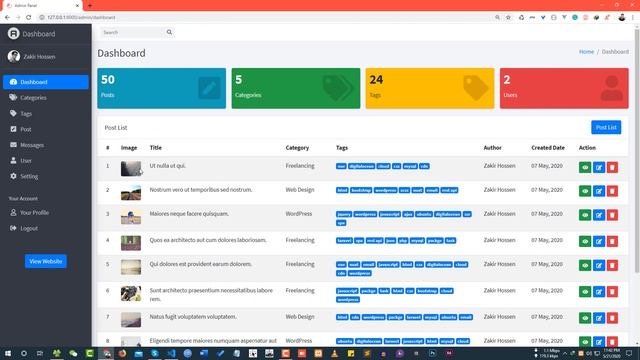The image size is (640, 360).
Task: Click the search magnifier icon
Action: click(169, 32)
